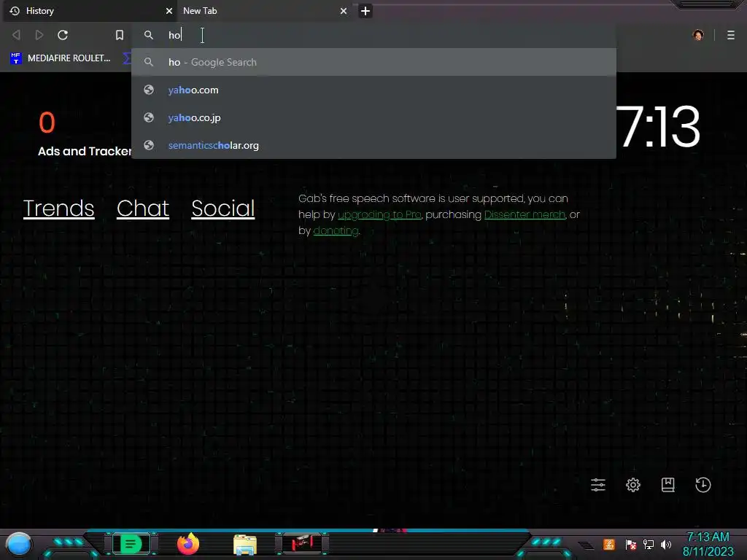Close the History tab

point(169,11)
